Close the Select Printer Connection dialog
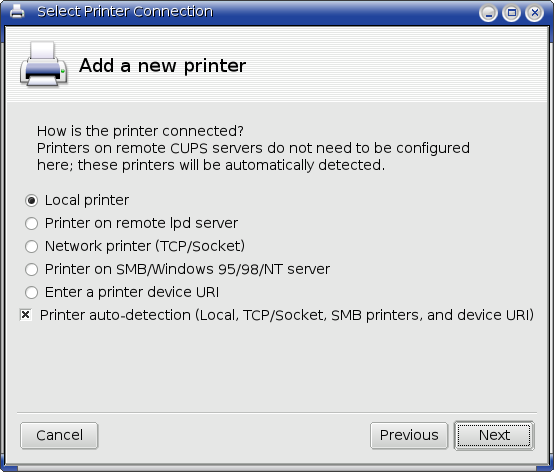 pyautogui.click(x=535, y=13)
